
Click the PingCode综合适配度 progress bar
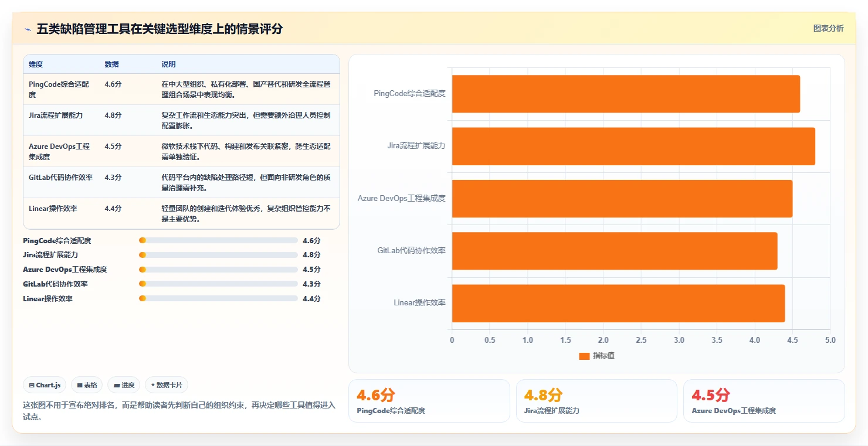click(218, 240)
